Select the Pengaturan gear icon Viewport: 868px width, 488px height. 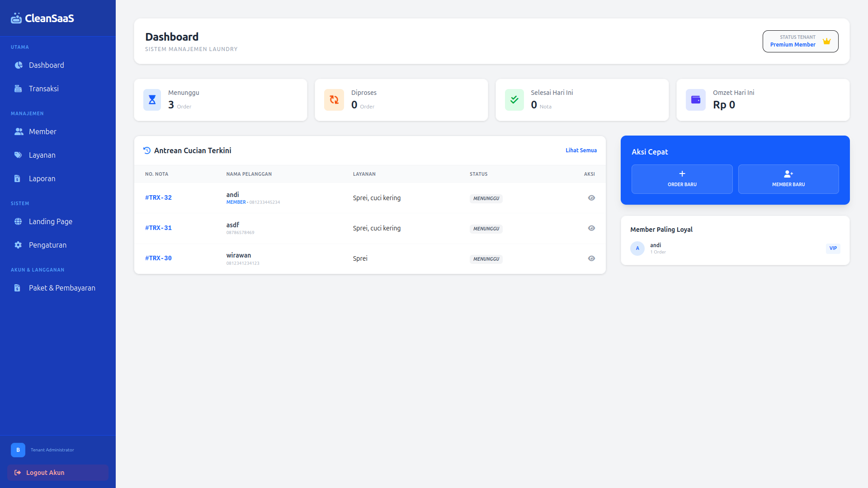tap(18, 245)
